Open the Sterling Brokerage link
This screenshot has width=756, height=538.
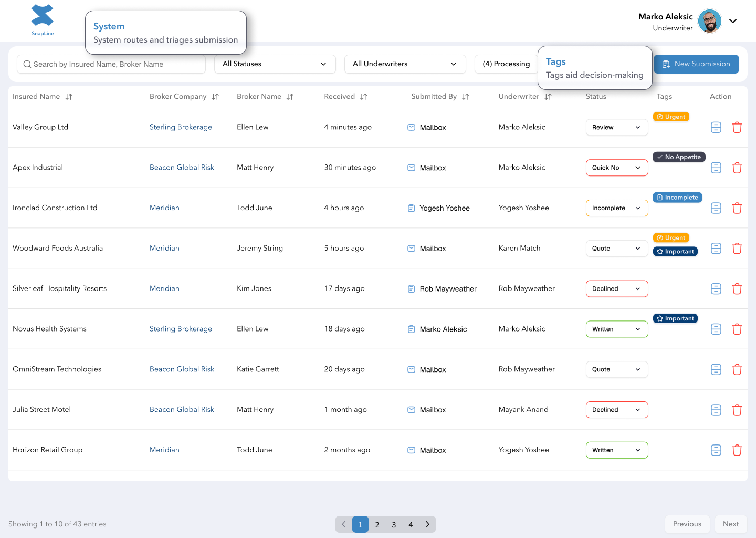[x=181, y=127]
